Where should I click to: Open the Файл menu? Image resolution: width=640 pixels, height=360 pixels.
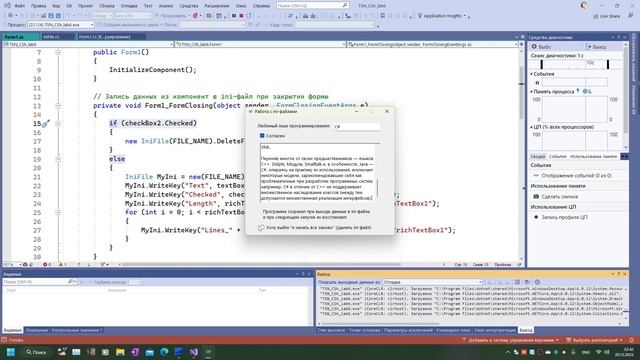pos(19,6)
